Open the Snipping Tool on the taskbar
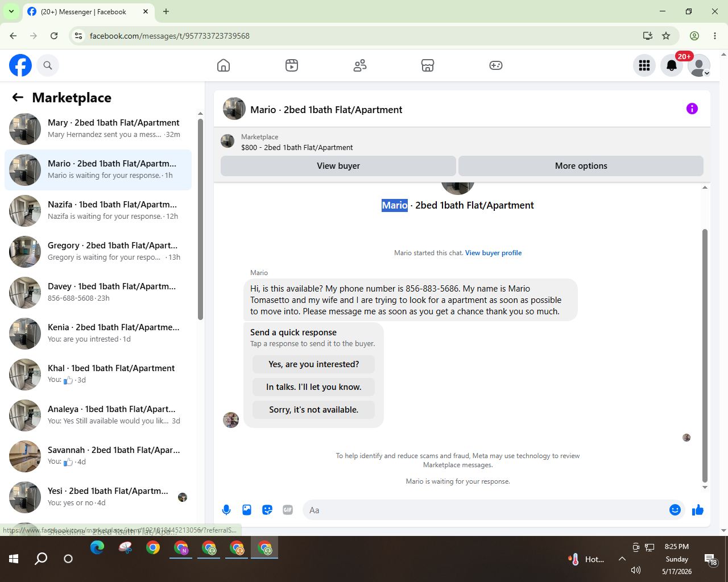The image size is (728, 582). 125,547
